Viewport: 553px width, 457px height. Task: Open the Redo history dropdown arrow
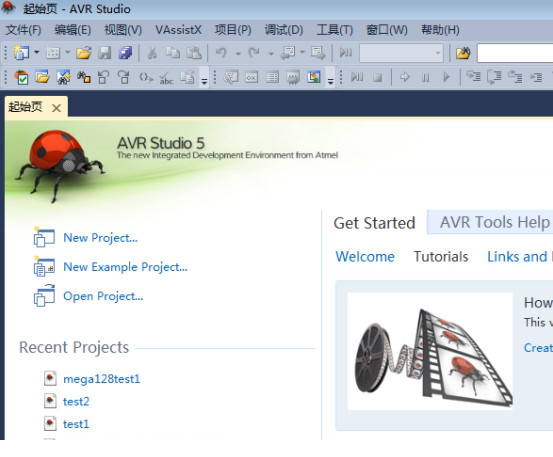tap(271, 54)
